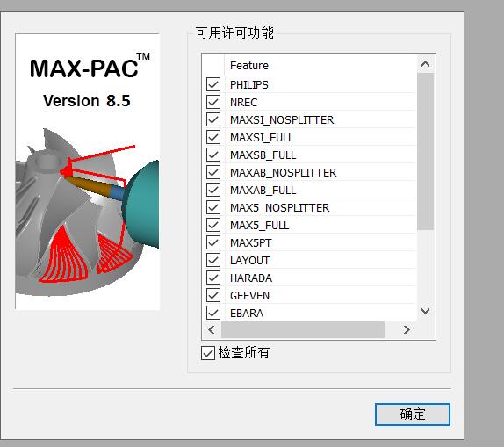Uncheck the PHILIPS feature checkbox
Viewport: 504px width, 447px height.
pos(213,84)
